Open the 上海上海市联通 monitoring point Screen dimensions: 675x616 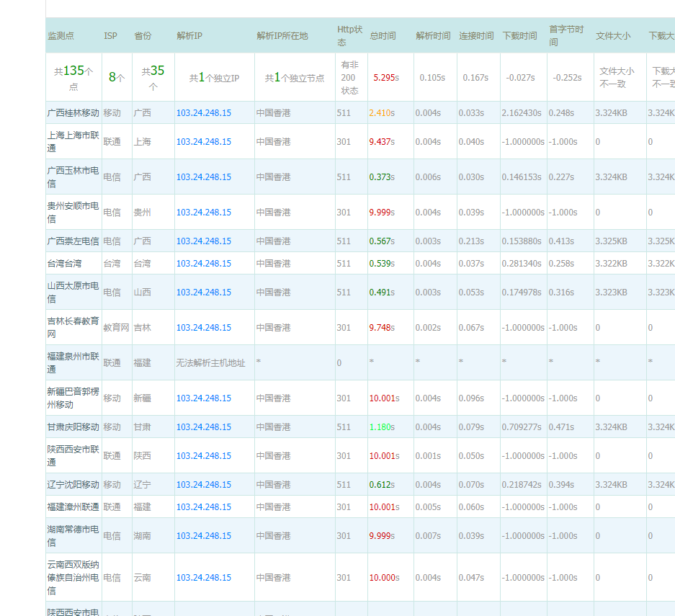(x=73, y=141)
